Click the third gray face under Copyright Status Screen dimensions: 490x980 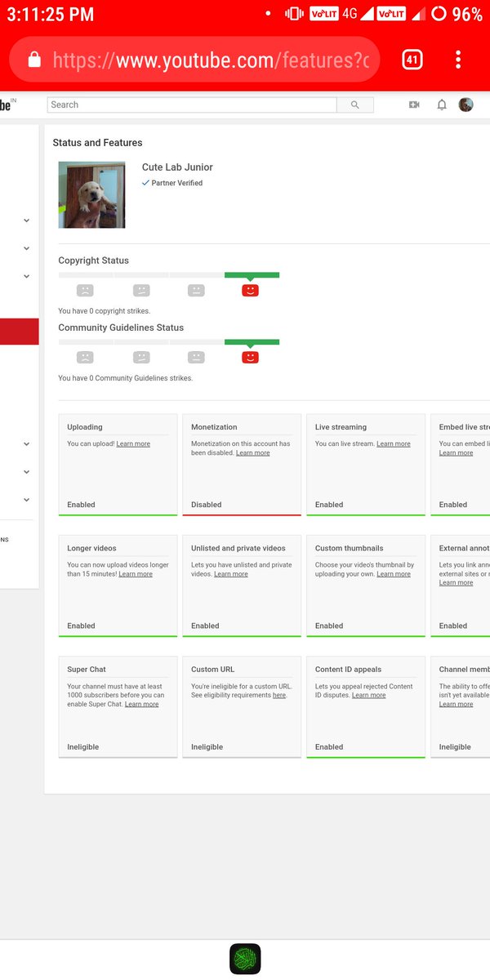point(196,290)
